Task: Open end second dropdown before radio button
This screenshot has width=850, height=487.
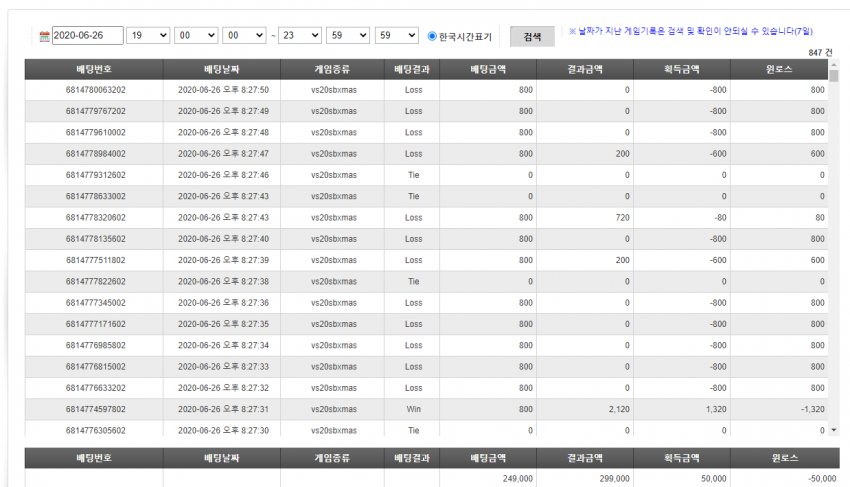Action: pos(397,36)
